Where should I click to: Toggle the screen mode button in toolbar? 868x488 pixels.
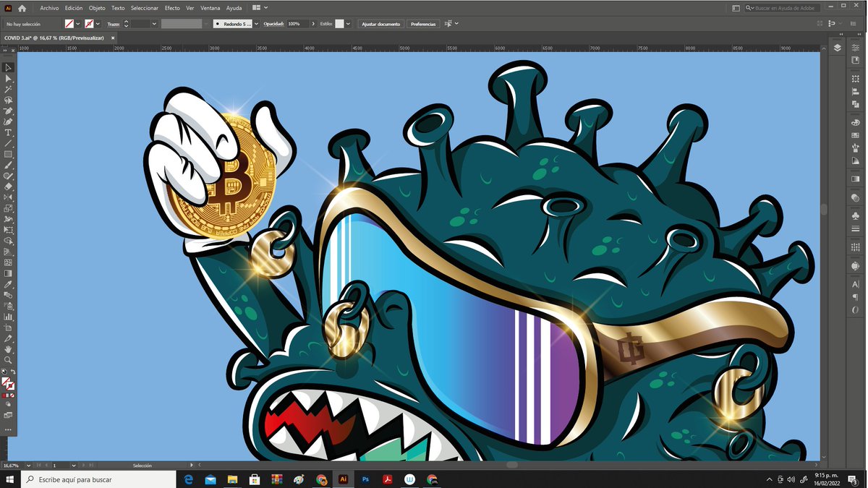coord(9,415)
